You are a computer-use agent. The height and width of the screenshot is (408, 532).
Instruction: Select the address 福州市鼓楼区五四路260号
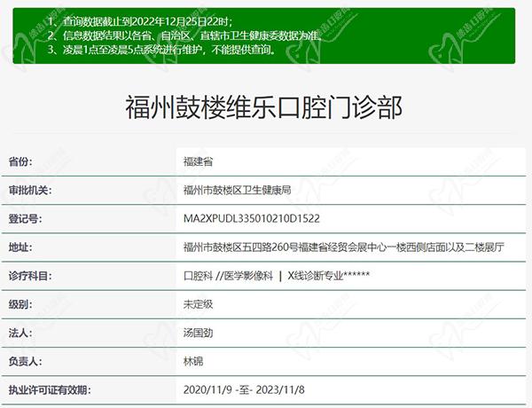coord(344,247)
